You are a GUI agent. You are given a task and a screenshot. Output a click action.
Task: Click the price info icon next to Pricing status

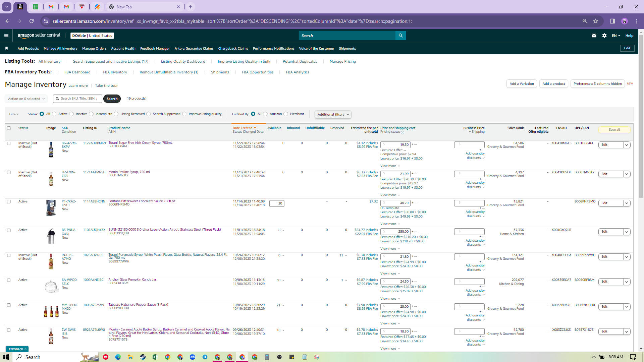[402, 132]
